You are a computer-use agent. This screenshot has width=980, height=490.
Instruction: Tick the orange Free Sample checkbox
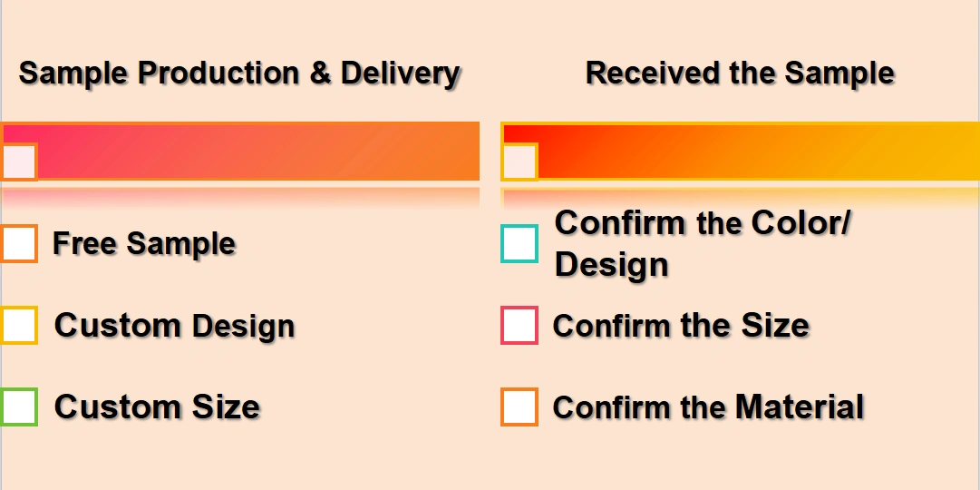click(19, 243)
